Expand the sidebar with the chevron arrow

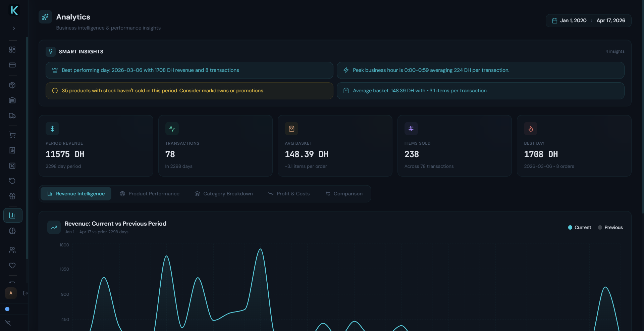coord(13,29)
